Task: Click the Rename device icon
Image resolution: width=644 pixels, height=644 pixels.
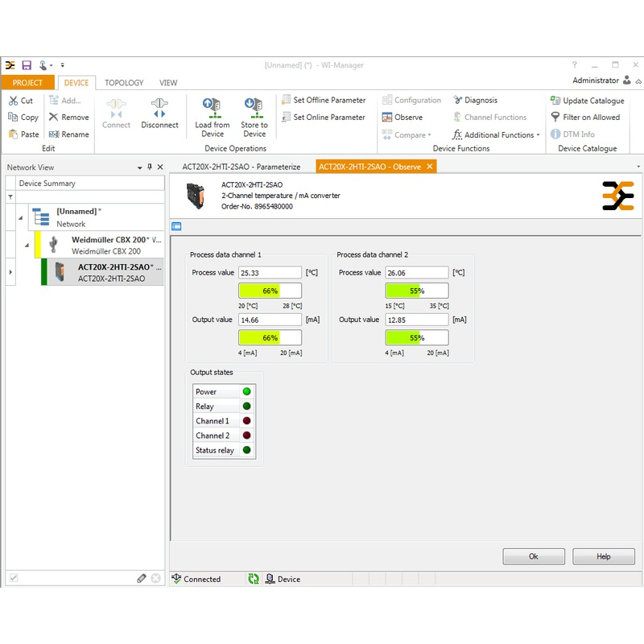Action: [54, 134]
